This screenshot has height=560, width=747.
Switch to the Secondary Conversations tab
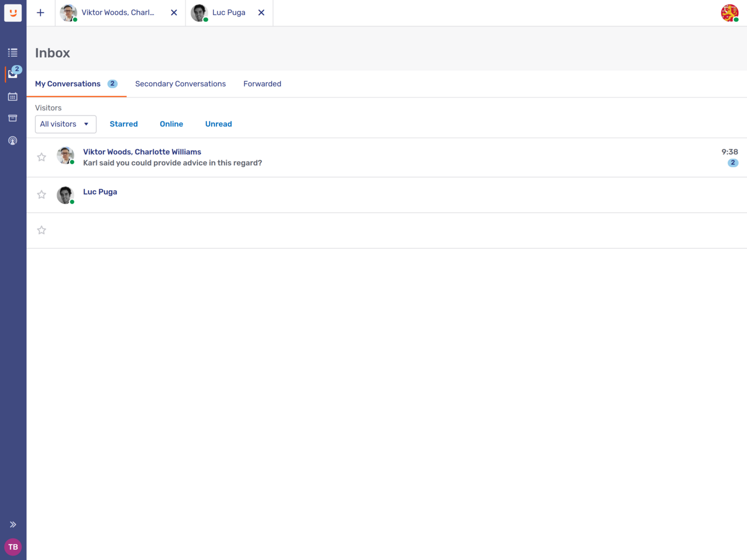tap(180, 84)
